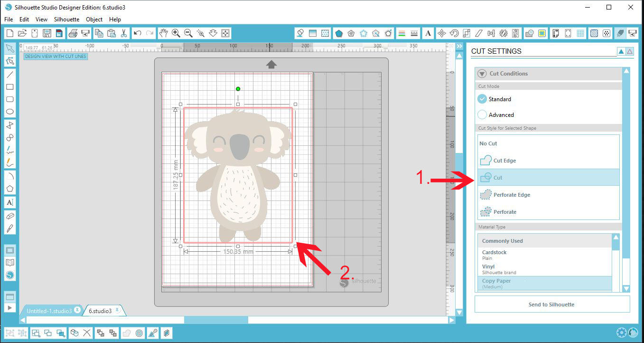The height and width of the screenshot is (343, 644).
Task: Open the Silhouette menu
Action: [66, 19]
